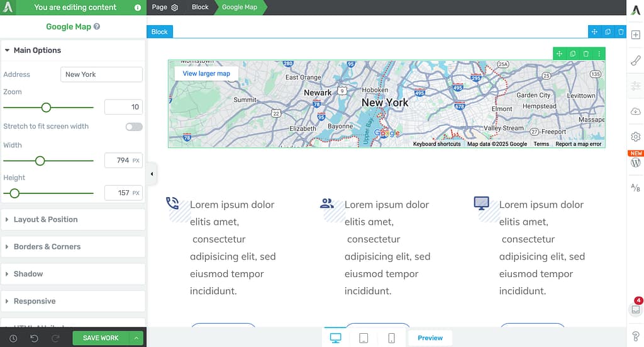The image size is (644, 347).
Task: Click the Height value field showing 157
Action: [123, 193]
